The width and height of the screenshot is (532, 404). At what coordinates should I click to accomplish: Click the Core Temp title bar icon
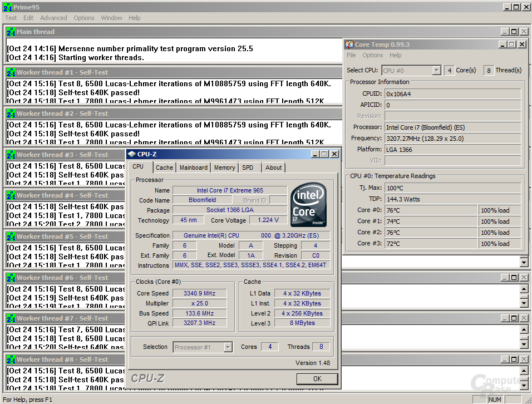click(349, 44)
